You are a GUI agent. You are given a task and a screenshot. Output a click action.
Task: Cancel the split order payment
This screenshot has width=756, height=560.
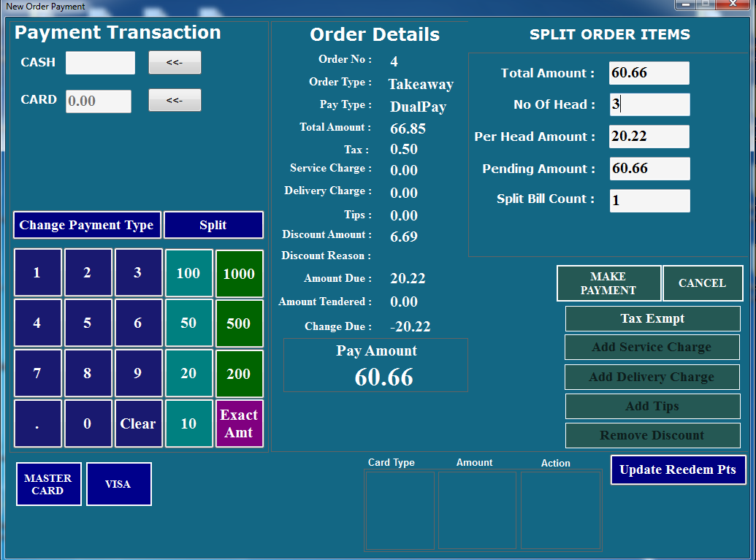pyautogui.click(x=702, y=283)
